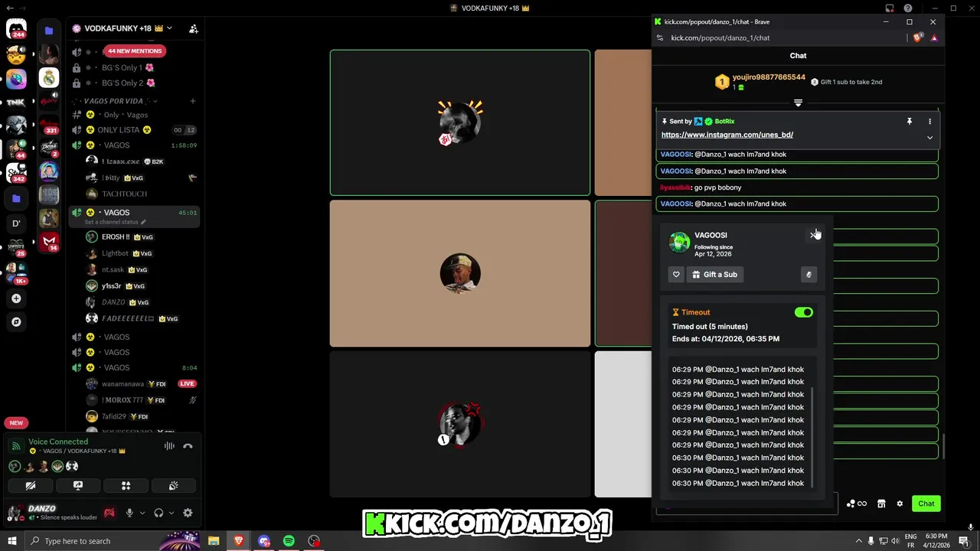Click Gift a Sub button
Viewport: 980px width, 551px height.
(714, 275)
